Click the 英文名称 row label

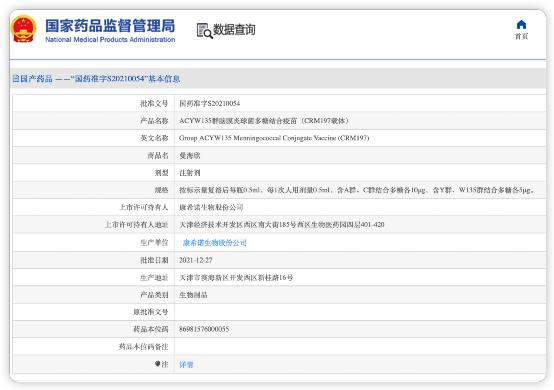(154, 138)
